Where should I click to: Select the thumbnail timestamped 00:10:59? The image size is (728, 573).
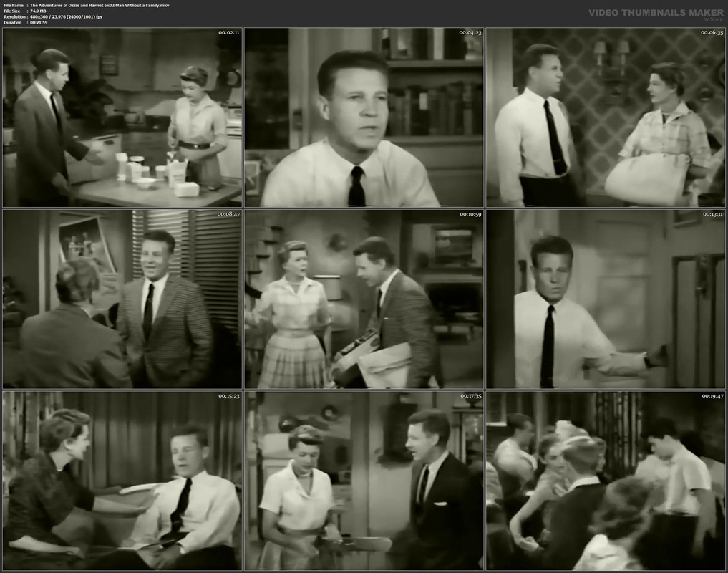[x=364, y=299]
